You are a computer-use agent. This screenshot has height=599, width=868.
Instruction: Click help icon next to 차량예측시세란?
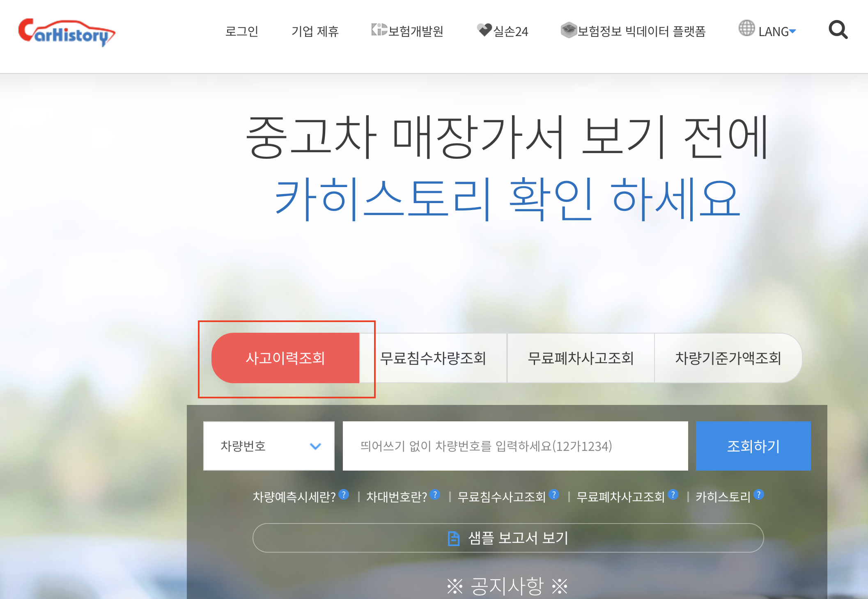coord(344,494)
